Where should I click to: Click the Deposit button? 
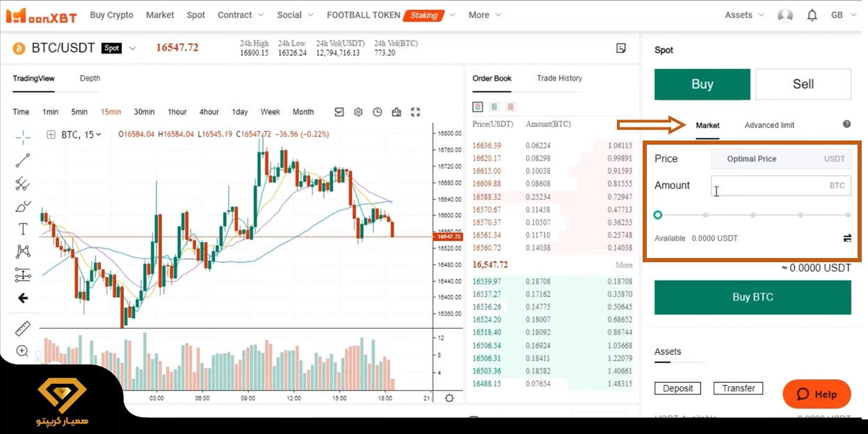point(677,389)
